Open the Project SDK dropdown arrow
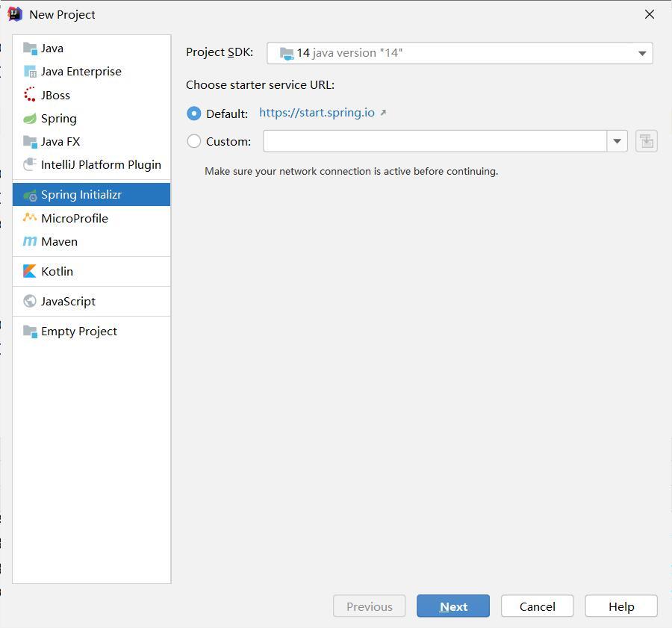 point(641,53)
